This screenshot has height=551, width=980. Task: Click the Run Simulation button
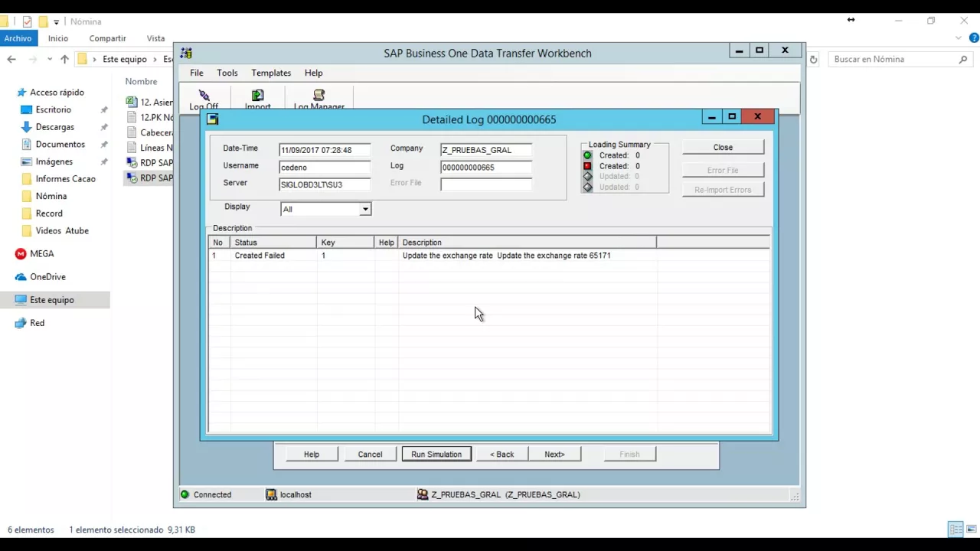[436, 454]
